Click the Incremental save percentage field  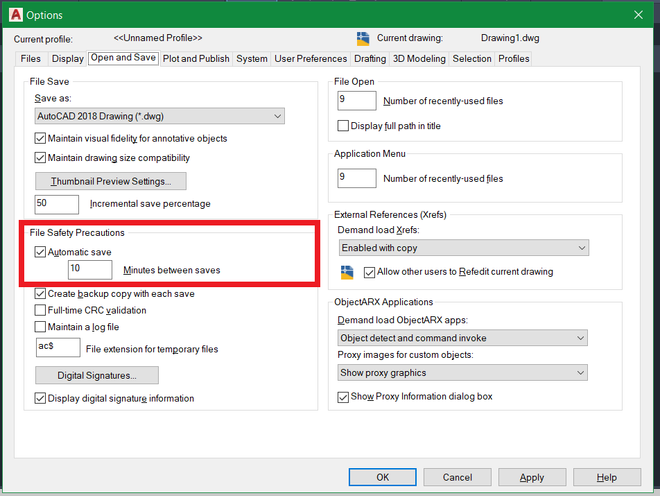tap(56, 204)
